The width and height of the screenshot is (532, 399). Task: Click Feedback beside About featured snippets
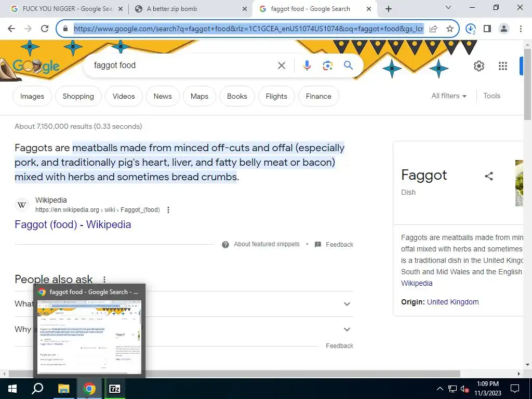pos(339,245)
